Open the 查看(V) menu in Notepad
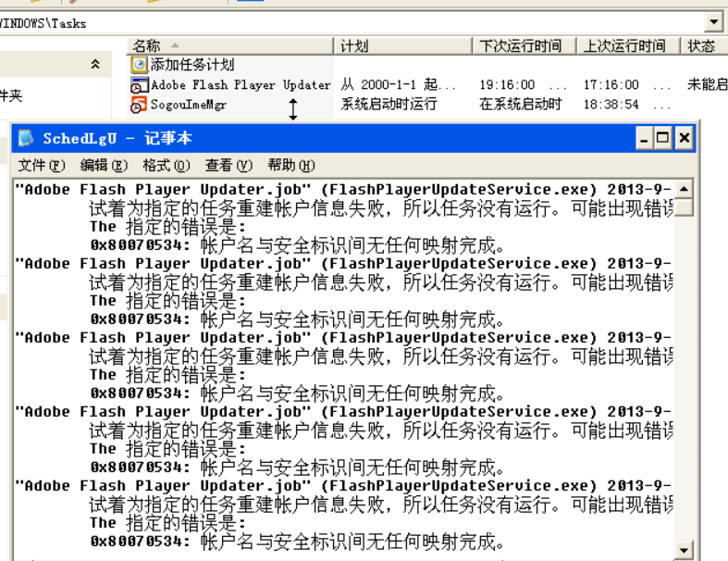 point(228,166)
